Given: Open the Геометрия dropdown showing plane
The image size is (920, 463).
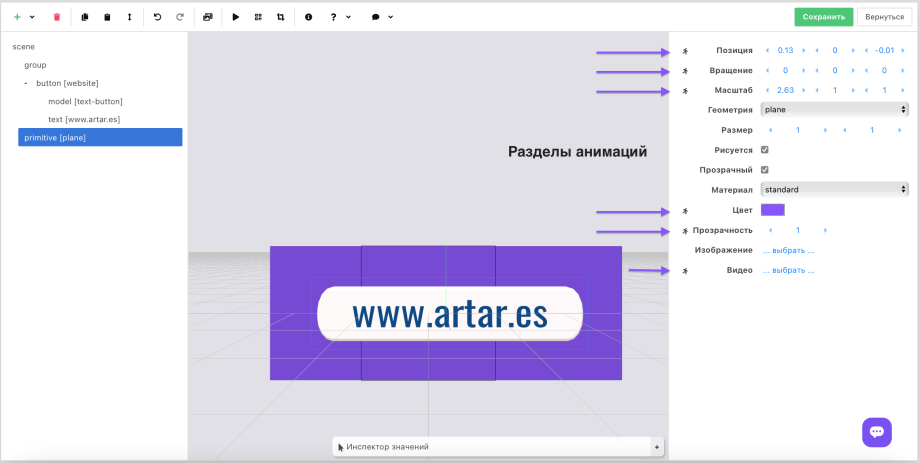Looking at the screenshot, I should pos(834,109).
